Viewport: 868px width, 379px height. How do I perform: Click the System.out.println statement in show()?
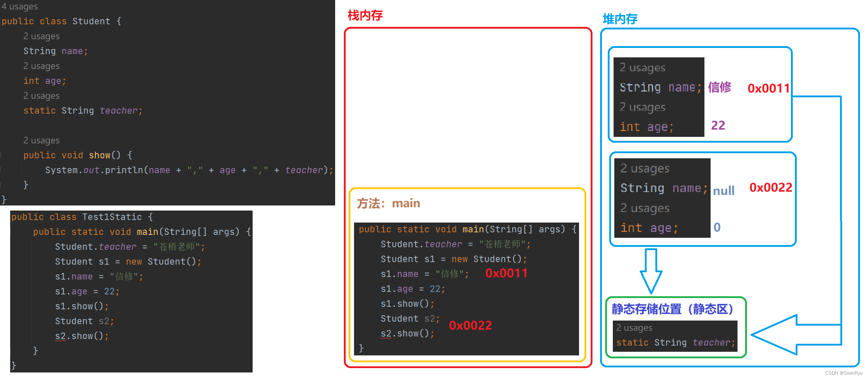pos(189,170)
